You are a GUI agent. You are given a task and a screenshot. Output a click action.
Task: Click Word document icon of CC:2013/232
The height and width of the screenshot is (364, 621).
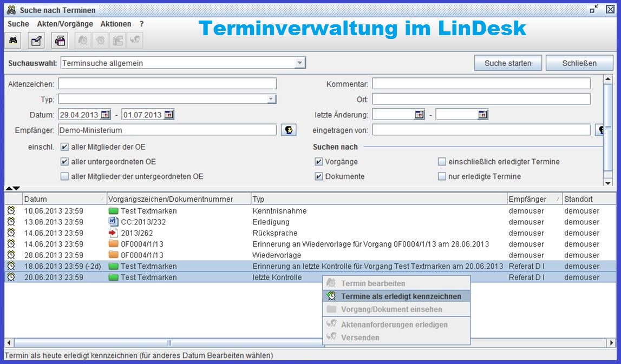pyautogui.click(x=113, y=222)
